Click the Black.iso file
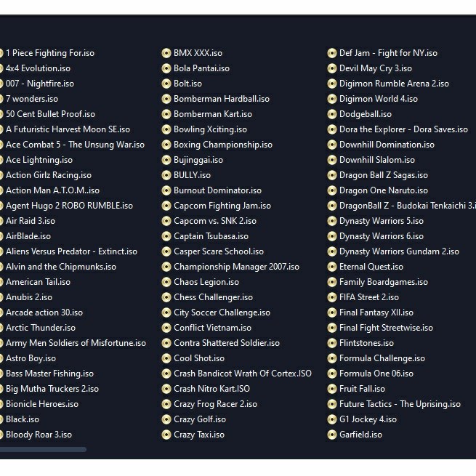 pos(23,419)
